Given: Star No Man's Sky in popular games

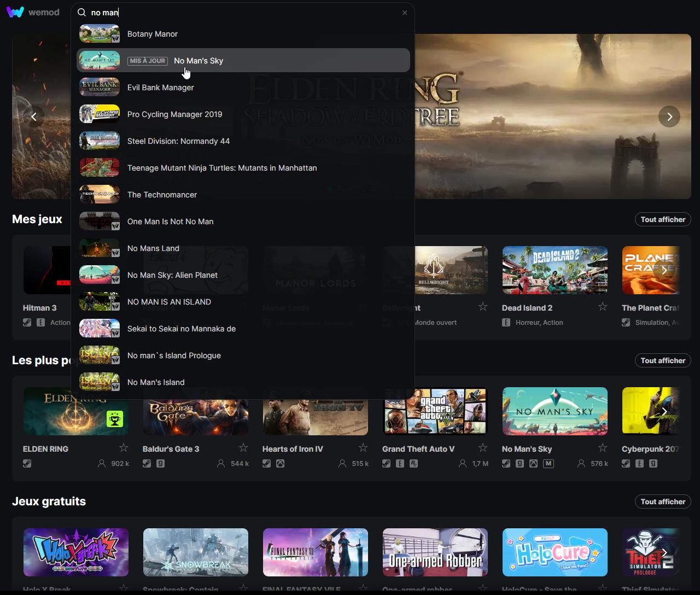Looking at the screenshot, I should pos(602,448).
